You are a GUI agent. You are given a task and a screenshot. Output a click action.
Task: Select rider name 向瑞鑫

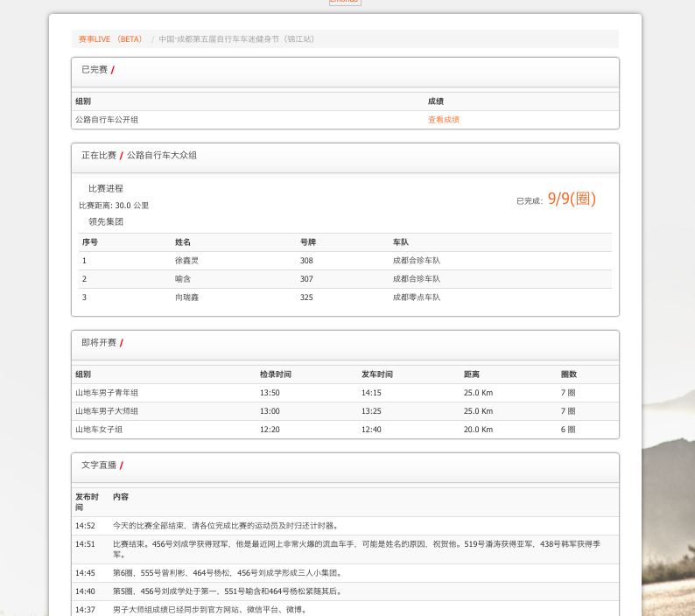(x=186, y=297)
